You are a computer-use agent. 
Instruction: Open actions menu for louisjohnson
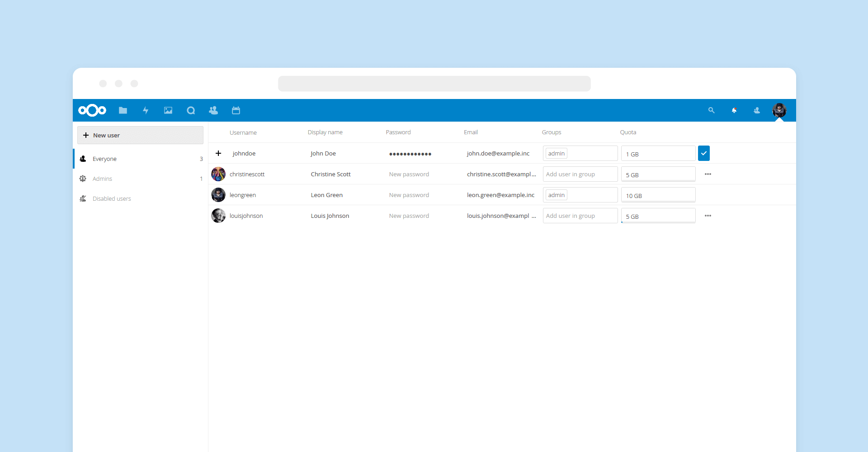pos(708,216)
